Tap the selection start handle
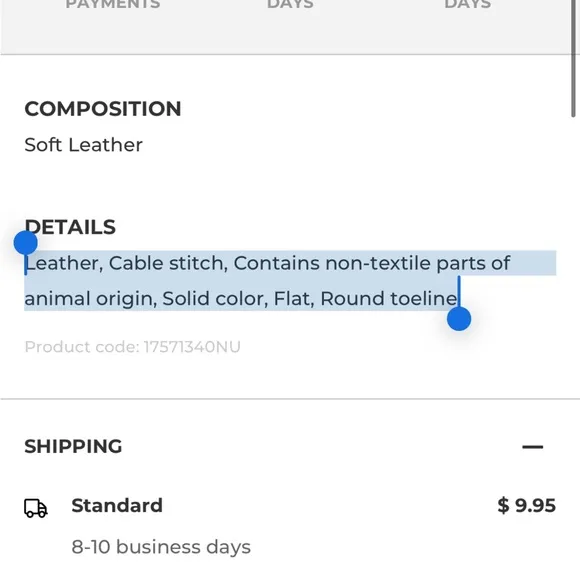The height and width of the screenshot is (580, 580). click(26, 243)
